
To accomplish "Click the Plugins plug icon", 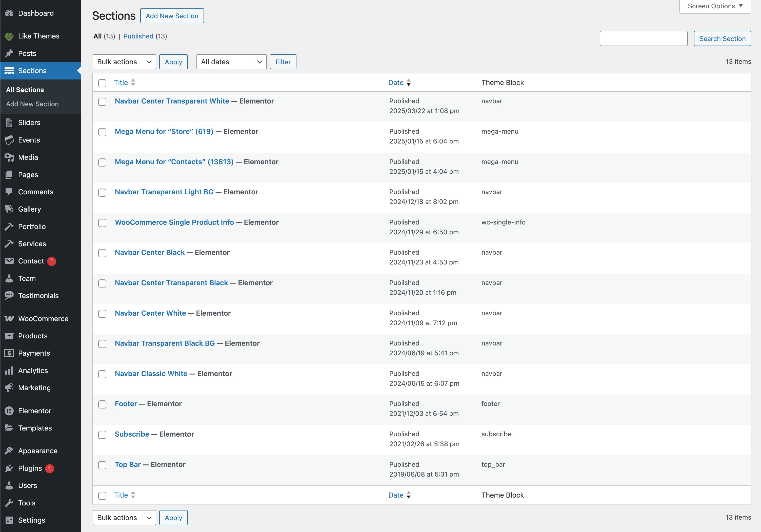I will click(x=9, y=468).
